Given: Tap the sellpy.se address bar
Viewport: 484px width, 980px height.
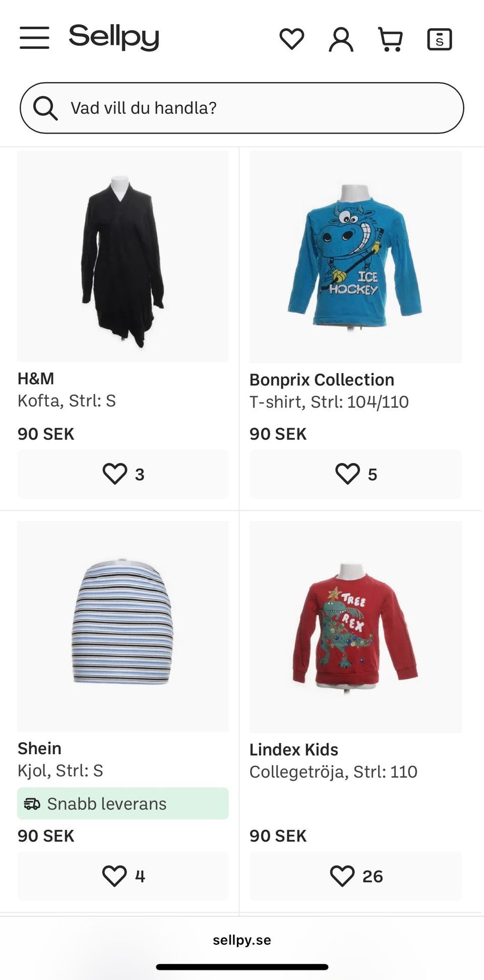Looking at the screenshot, I should click(x=242, y=940).
